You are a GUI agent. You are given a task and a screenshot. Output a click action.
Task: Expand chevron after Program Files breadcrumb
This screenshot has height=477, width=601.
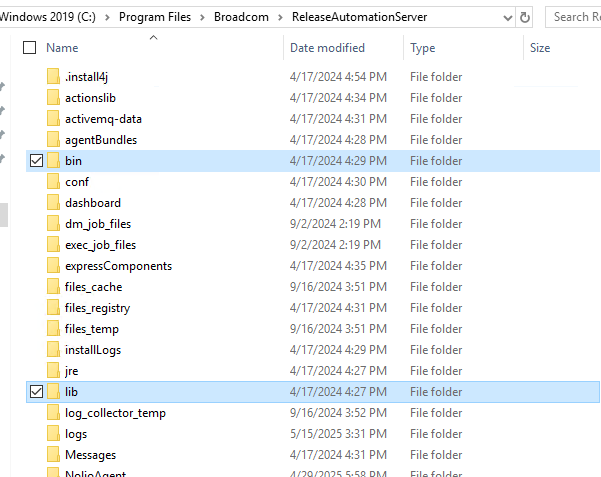tap(202, 17)
